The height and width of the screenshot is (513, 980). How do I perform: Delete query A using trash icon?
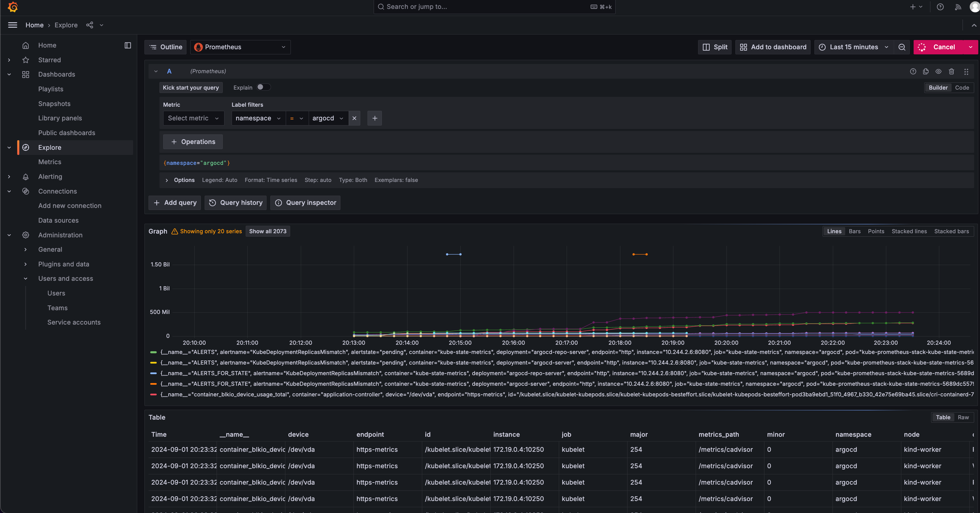point(951,71)
